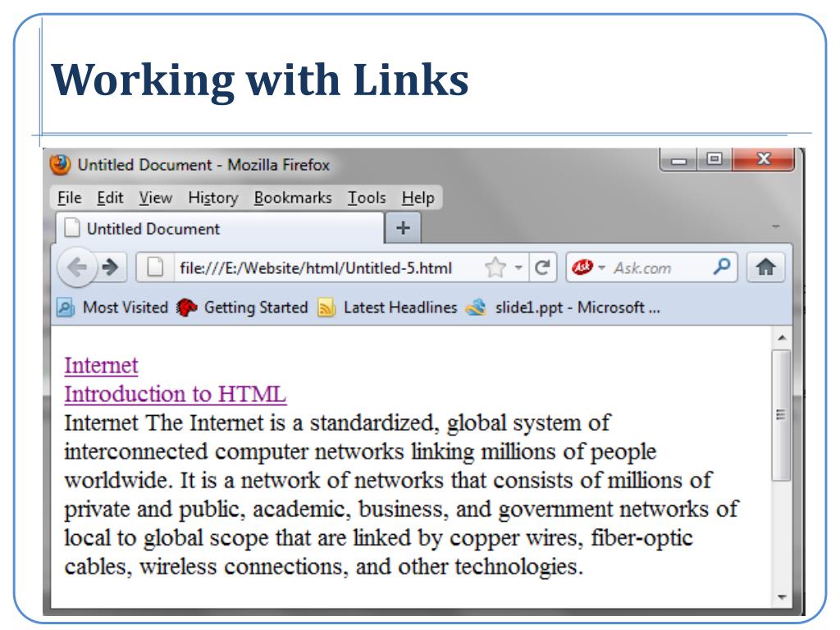Image resolution: width=840 pixels, height=630 pixels.
Task: Open the slide1.ppt - Microsoft bookmark label
Action: coord(577,308)
